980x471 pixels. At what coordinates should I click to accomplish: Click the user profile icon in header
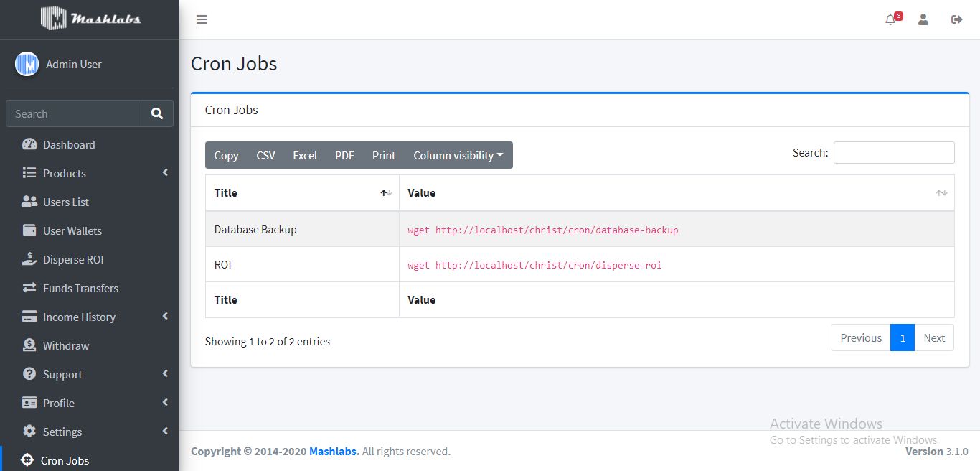pyautogui.click(x=923, y=20)
